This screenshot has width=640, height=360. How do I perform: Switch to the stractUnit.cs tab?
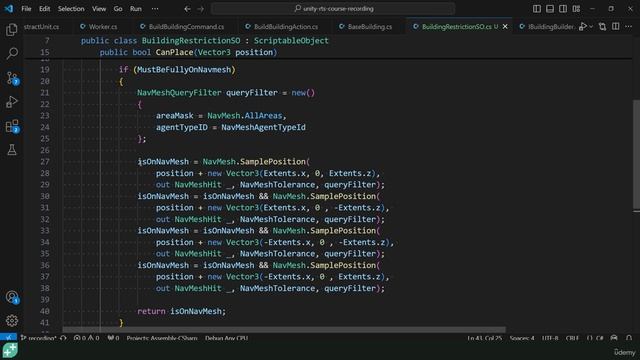click(41, 27)
